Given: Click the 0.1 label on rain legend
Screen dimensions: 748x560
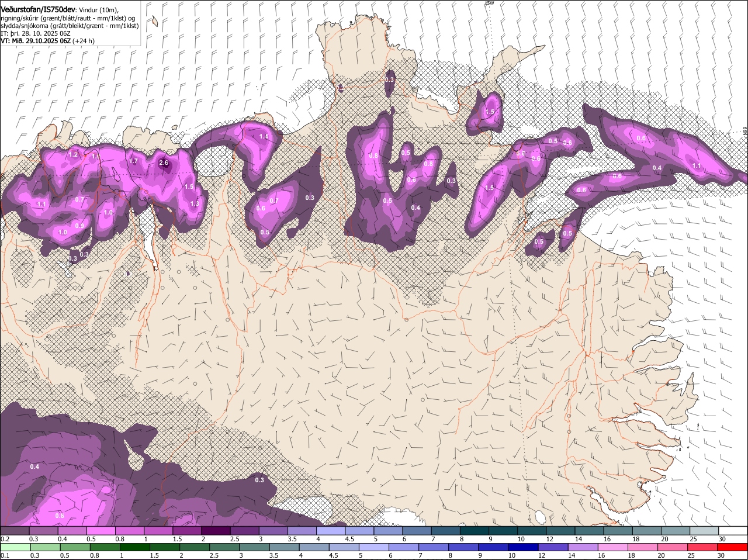Looking at the screenshot, I should (x=5, y=555).
